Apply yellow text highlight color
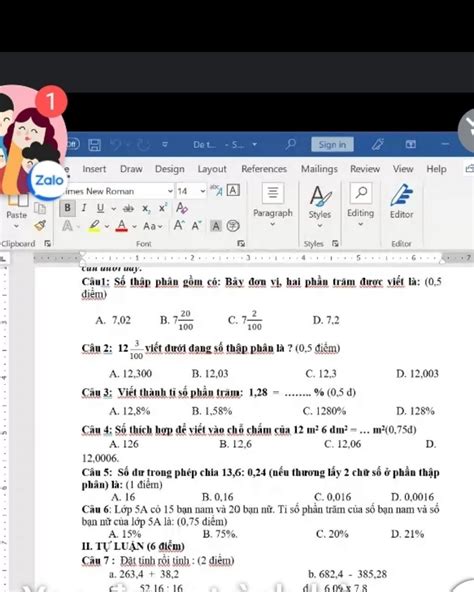Viewport: 474px width, 592px height. click(94, 226)
